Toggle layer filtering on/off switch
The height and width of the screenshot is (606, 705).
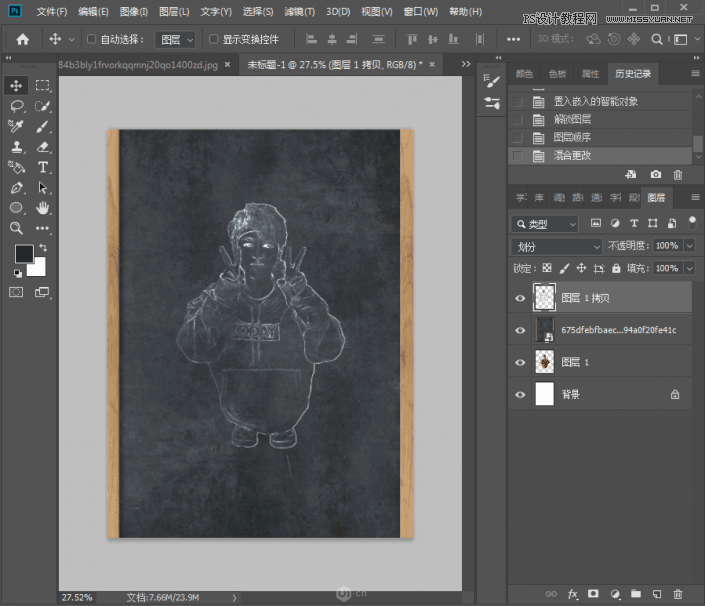tap(692, 223)
